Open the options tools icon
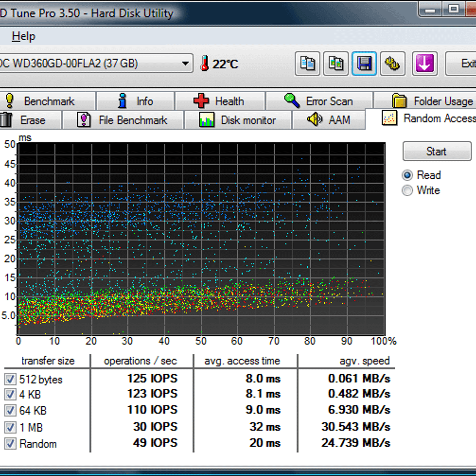The width and height of the screenshot is (476, 476). click(392, 63)
